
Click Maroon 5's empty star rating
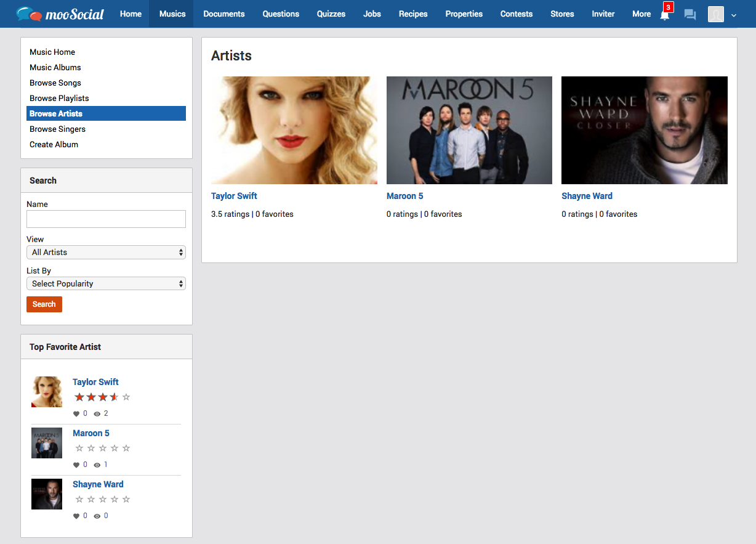pyautogui.click(x=102, y=449)
